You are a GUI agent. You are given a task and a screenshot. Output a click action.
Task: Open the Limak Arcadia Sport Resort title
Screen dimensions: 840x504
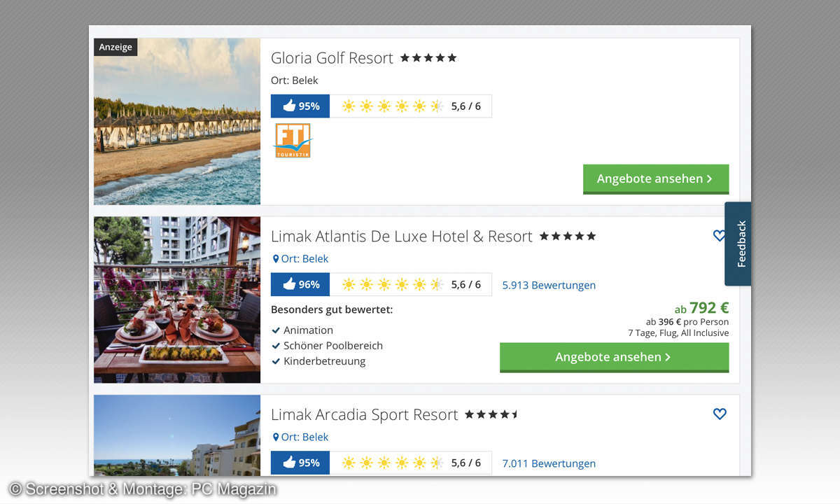click(364, 414)
